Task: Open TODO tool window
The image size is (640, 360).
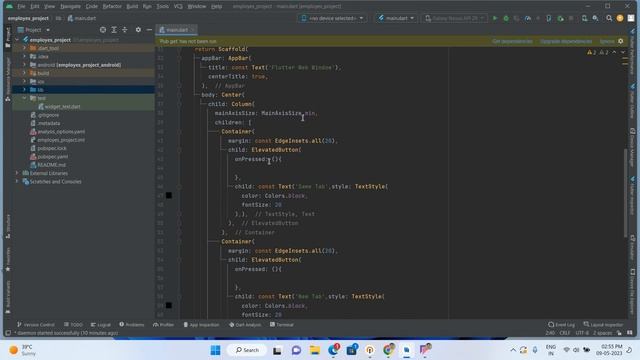Action: pyautogui.click(x=73, y=324)
